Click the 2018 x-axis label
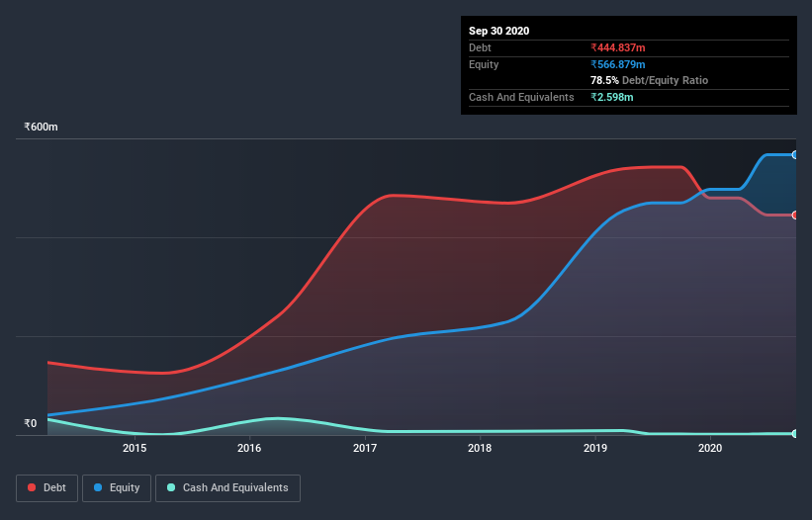Screen dimensions: 812x520 [x=480, y=448]
